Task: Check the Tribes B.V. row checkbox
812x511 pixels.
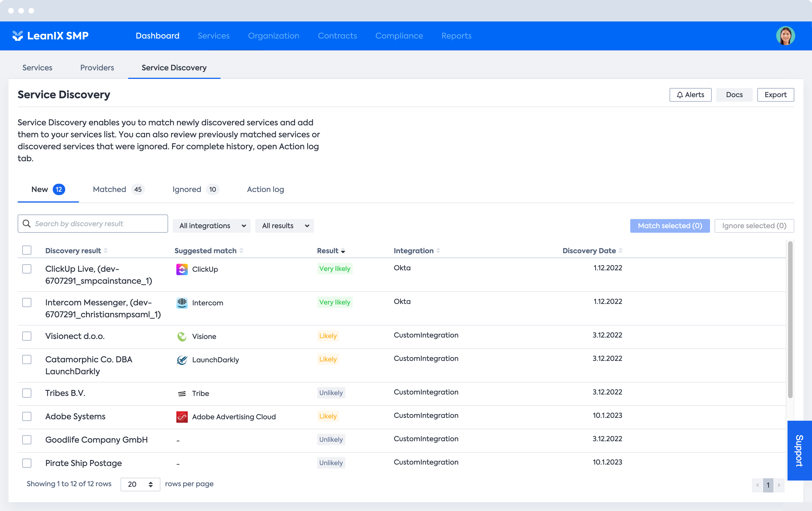Action: tap(27, 393)
